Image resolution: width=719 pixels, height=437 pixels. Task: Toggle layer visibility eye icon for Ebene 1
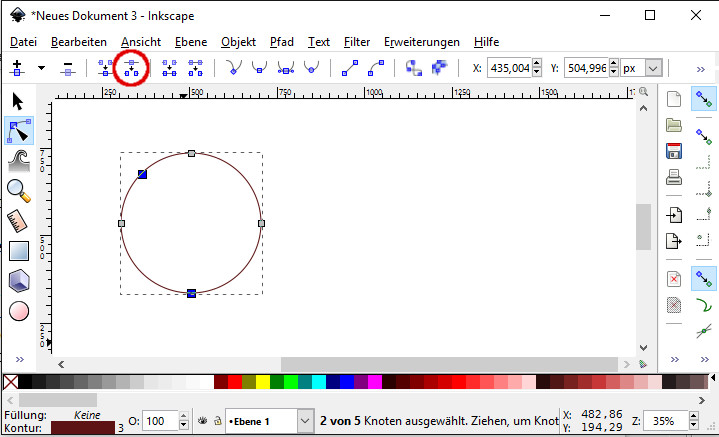coord(201,421)
